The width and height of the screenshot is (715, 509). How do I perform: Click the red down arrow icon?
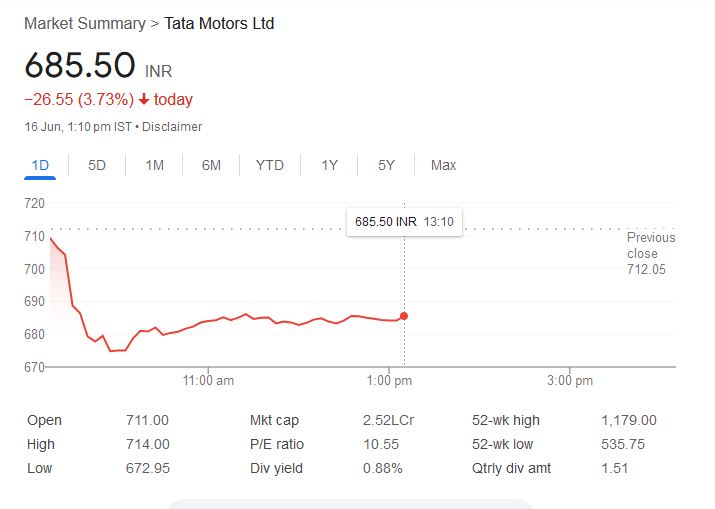click(144, 100)
